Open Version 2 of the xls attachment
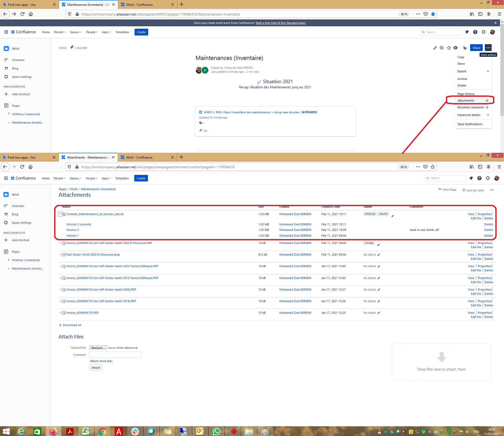The image size is (504, 436). click(x=73, y=230)
